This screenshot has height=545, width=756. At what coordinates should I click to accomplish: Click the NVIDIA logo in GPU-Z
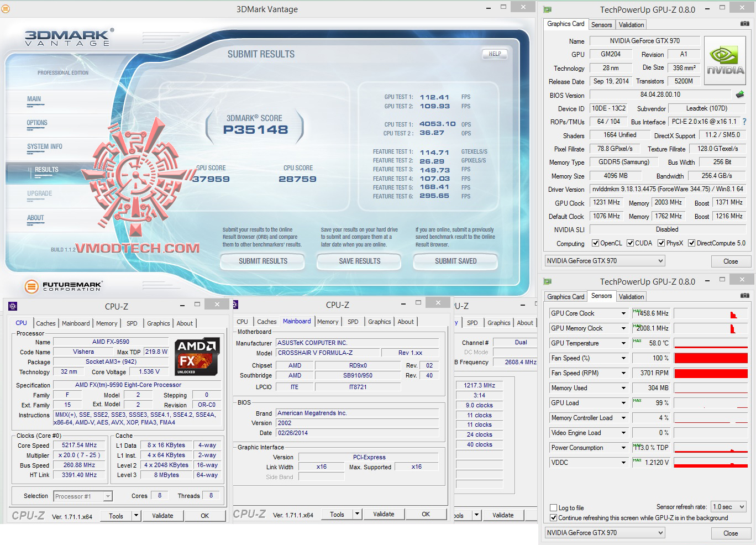click(726, 60)
